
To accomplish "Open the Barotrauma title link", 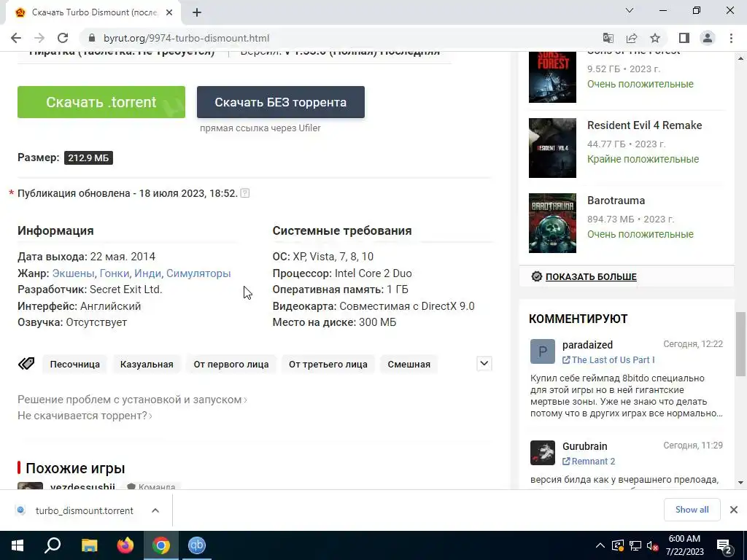I will click(616, 201).
